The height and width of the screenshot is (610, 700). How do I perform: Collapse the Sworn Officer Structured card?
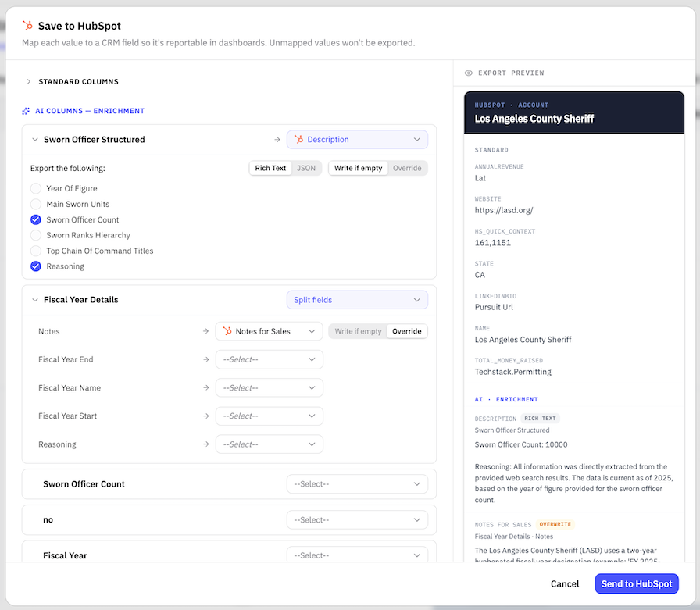point(35,140)
